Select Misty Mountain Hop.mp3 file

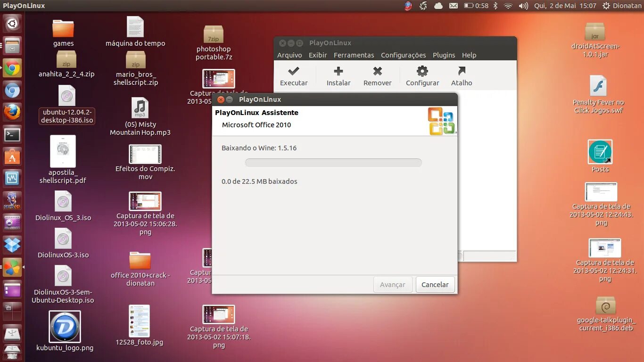(x=140, y=117)
